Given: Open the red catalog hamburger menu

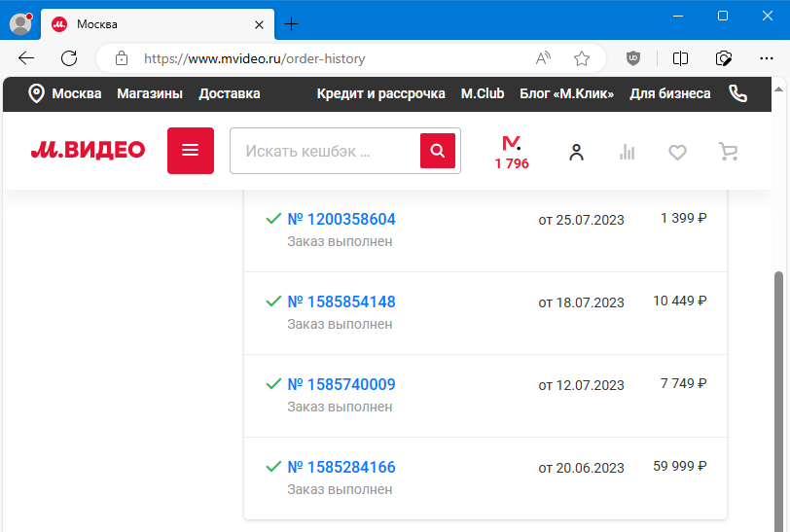Looking at the screenshot, I should (191, 151).
